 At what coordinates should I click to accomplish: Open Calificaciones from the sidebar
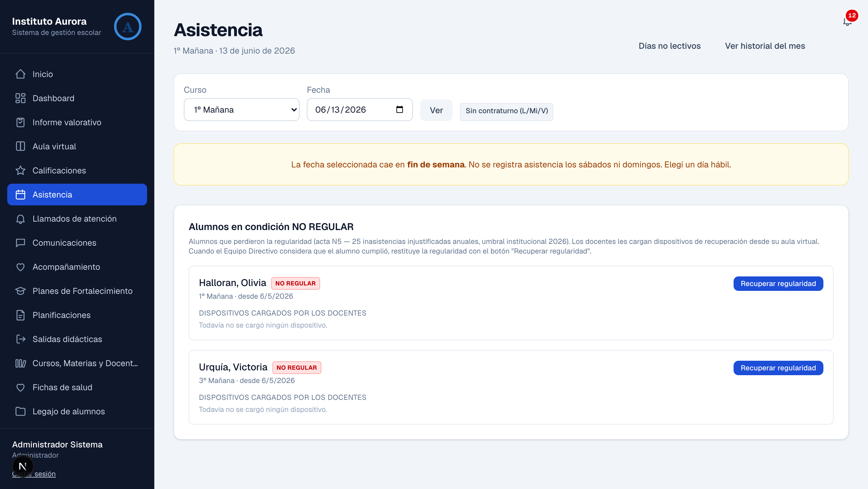point(77,170)
